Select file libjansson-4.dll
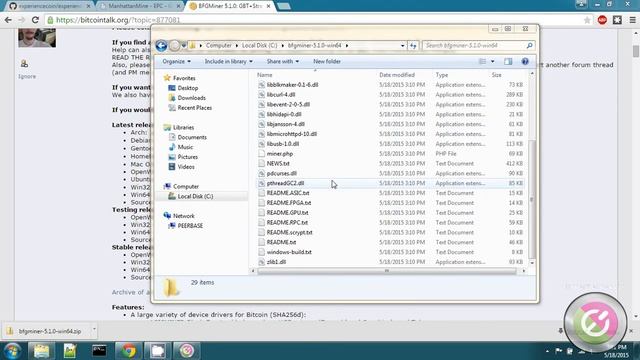The image size is (640, 360). pyautogui.click(x=286, y=124)
